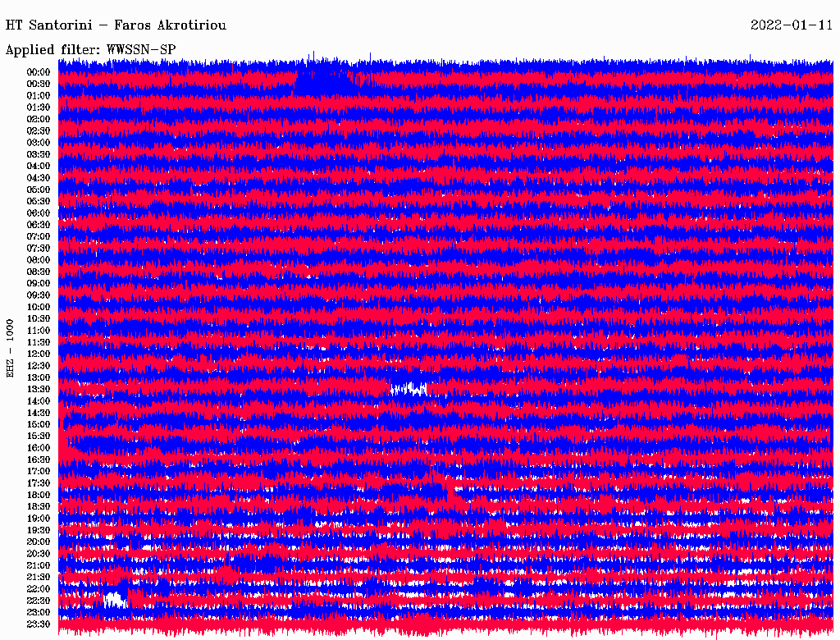This screenshot has height=640, width=840.
Task: Click the 14:00 time label
Action: (39, 401)
